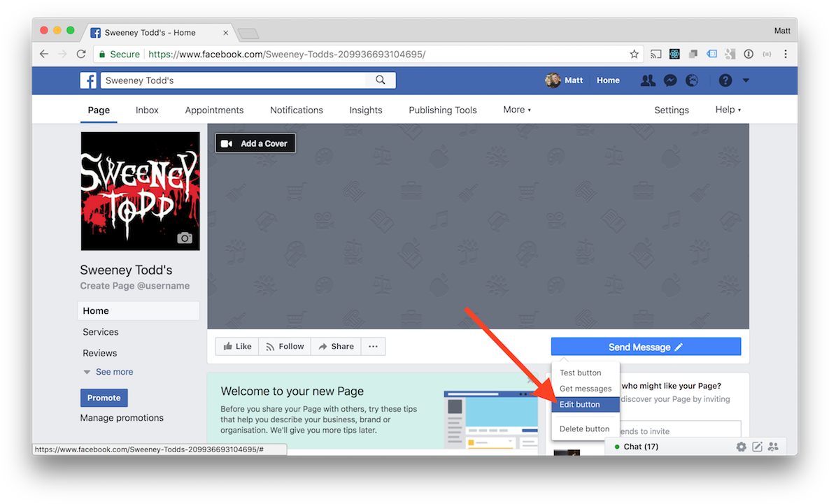Click the Quick Help question mark icon

[725, 80]
